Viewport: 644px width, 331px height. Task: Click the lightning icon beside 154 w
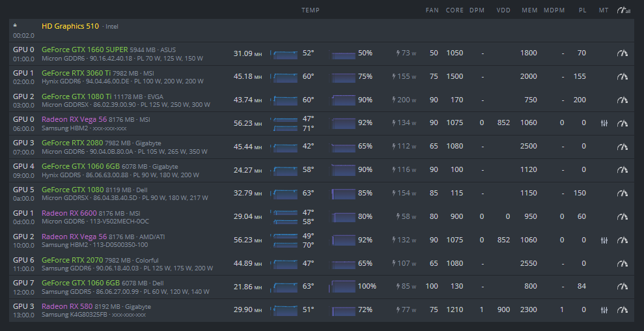click(395, 194)
